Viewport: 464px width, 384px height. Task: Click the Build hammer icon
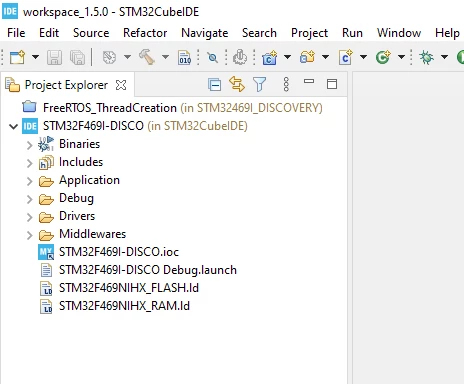point(147,57)
